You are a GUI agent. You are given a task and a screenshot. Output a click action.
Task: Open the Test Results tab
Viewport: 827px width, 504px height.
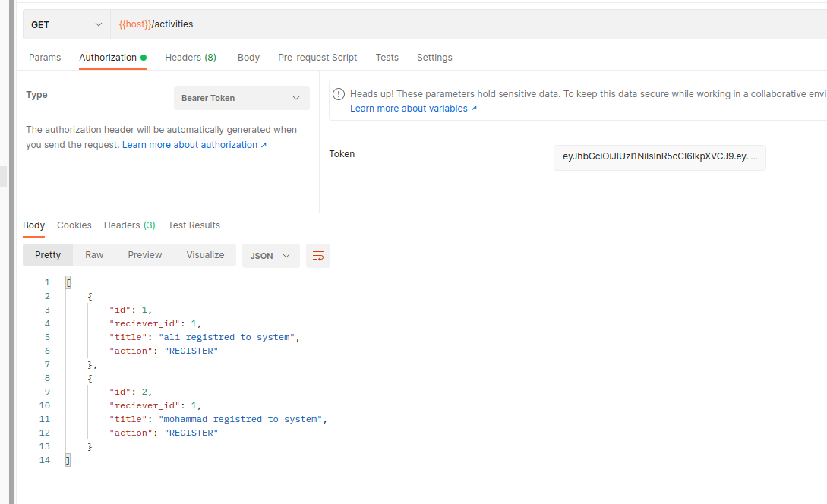[194, 225]
